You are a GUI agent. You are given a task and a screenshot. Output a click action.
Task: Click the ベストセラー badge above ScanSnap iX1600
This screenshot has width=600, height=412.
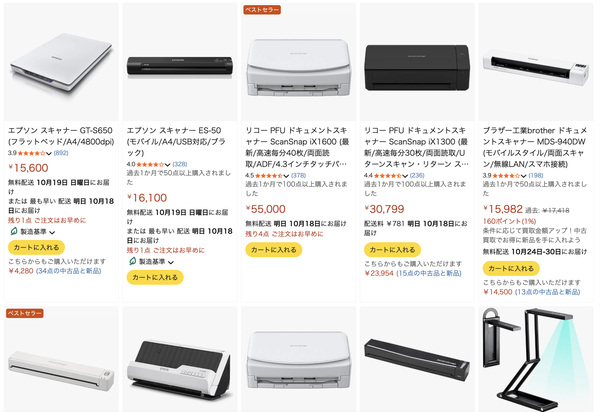point(262,10)
